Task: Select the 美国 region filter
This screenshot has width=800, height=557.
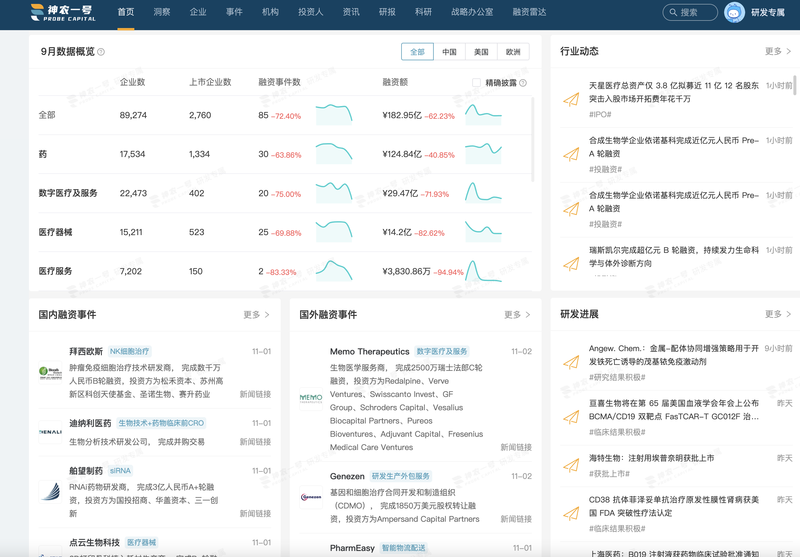Action: tap(481, 52)
